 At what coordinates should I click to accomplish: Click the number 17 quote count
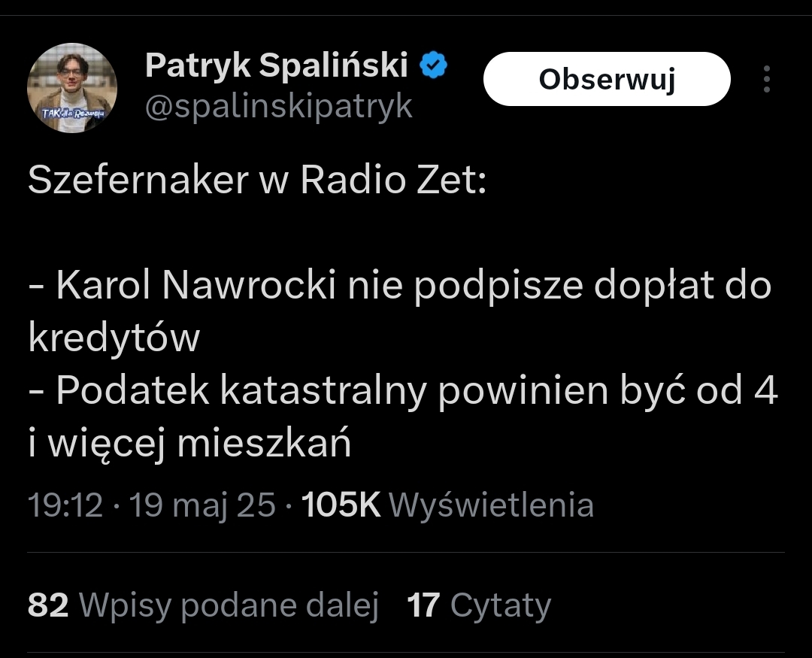[x=423, y=605]
